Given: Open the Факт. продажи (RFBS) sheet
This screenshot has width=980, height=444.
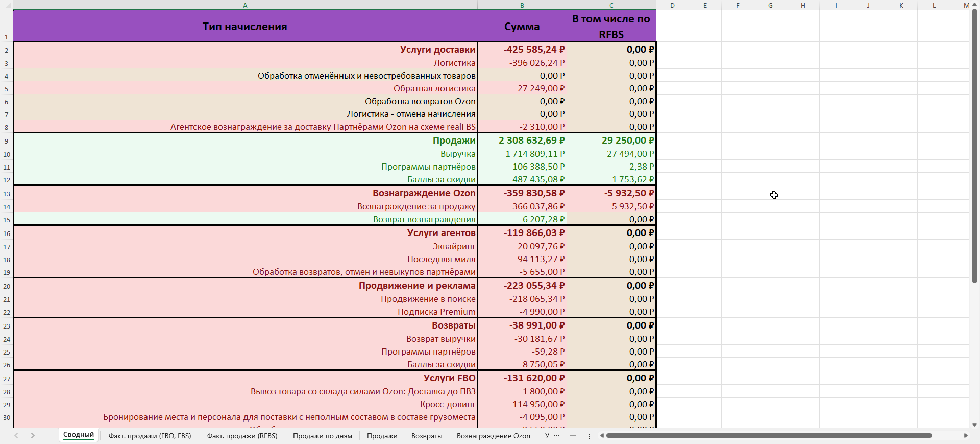Looking at the screenshot, I should 242,436.
